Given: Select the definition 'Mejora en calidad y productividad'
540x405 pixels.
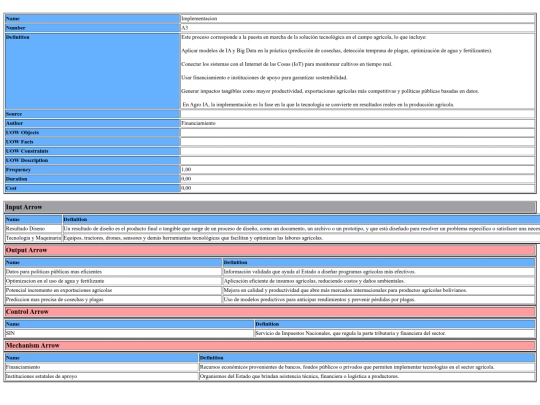Looking at the screenshot, I should [x=378, y=290].
